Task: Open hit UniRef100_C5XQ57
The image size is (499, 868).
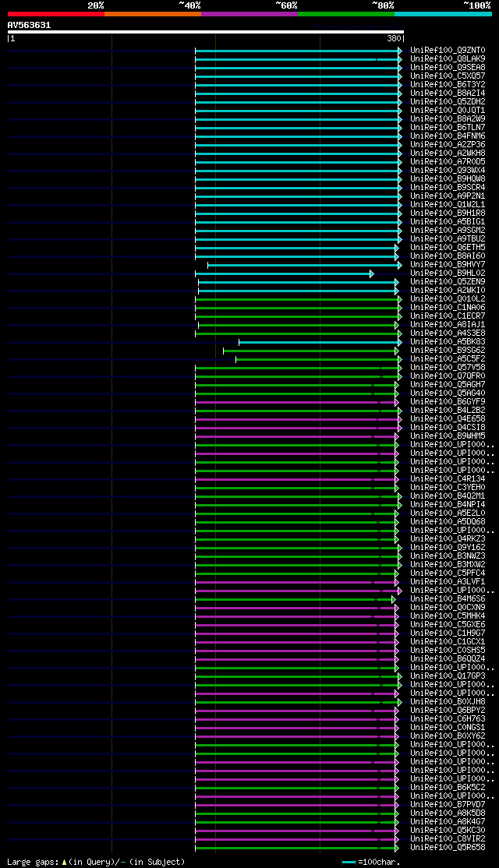Action: click(448, 76)
